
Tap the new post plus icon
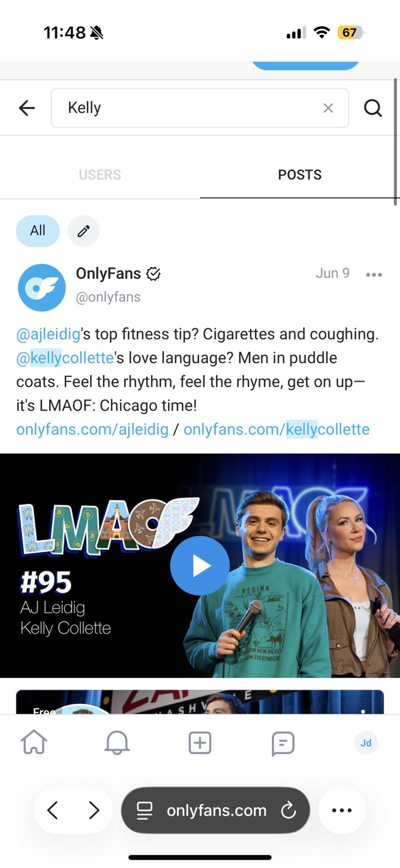point(199,743)
